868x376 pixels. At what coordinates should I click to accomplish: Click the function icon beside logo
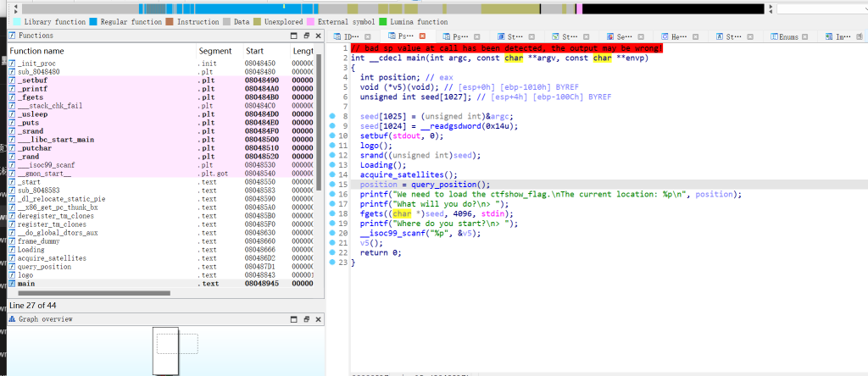[12, 275]
